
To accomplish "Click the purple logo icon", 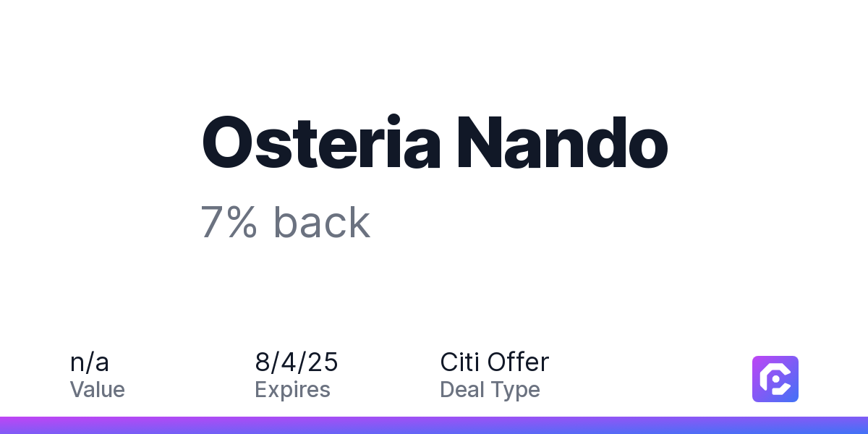I will (x=775, y=379).
